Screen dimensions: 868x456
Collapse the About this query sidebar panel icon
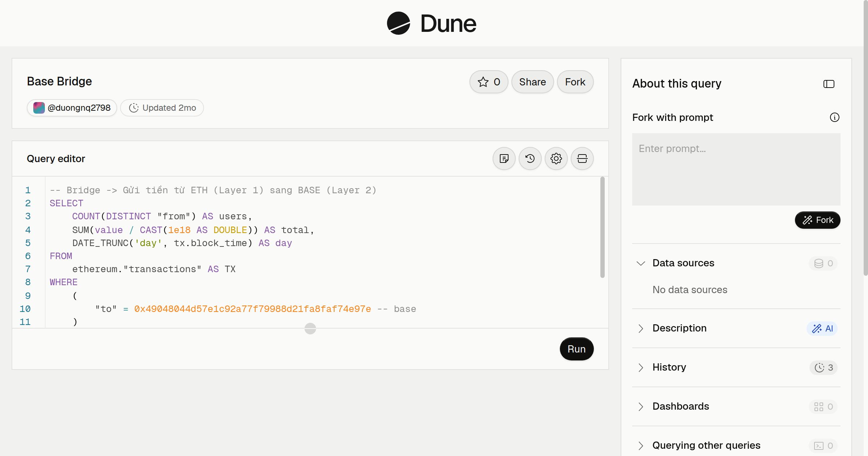tap(829, 84)
